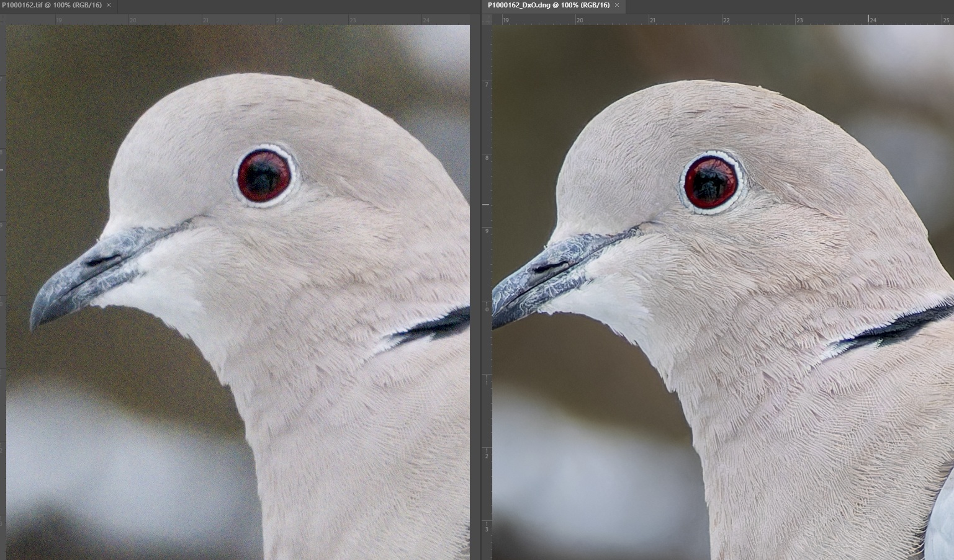Viewport: 954px width, 560px height.
Task: Click the ruler origin box of DxO document
Action: [x=487, y=20]
